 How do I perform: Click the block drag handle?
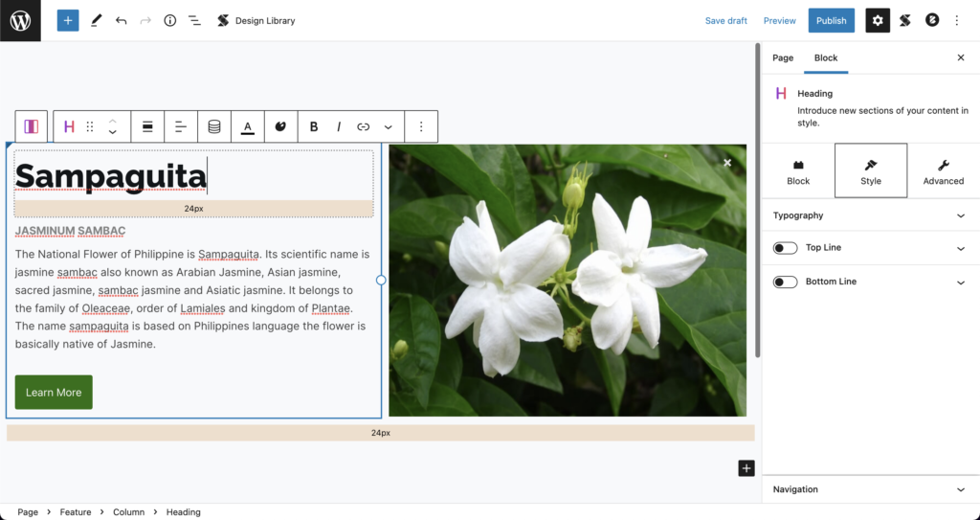[90, 127]
